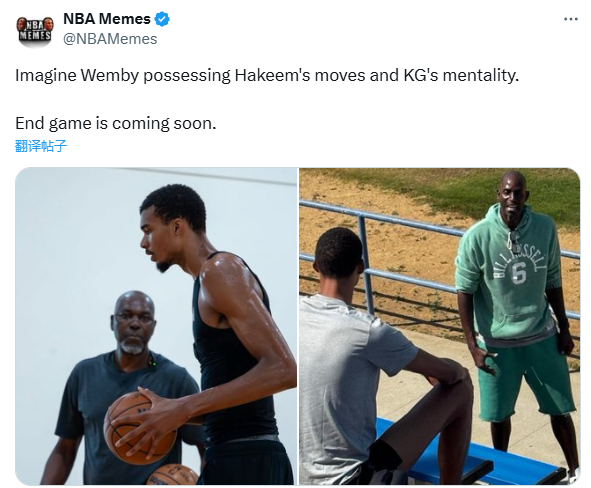The image size is (591, 488).
Task: Click the 'End game is coming soon' line
Action: [x=116, y=123]
